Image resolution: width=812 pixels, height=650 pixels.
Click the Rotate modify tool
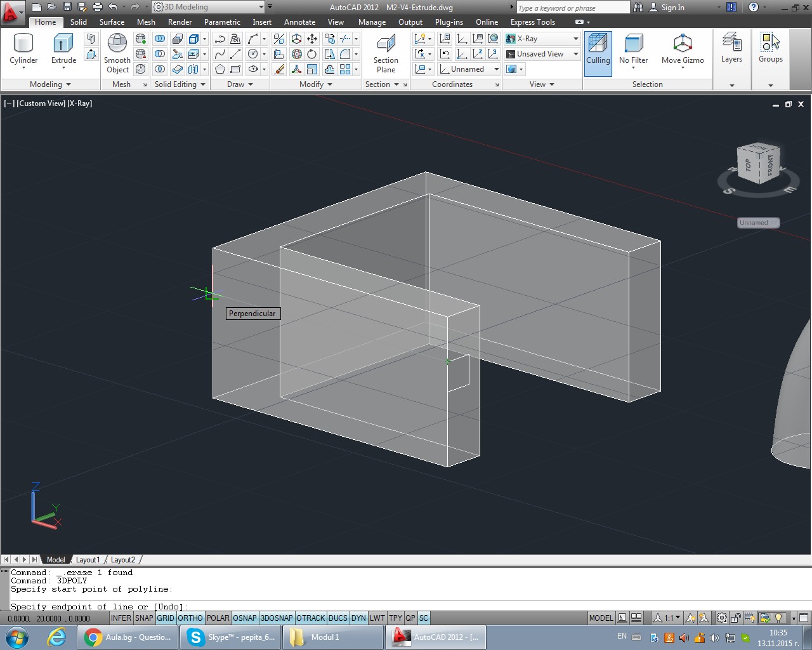[312, 54]
